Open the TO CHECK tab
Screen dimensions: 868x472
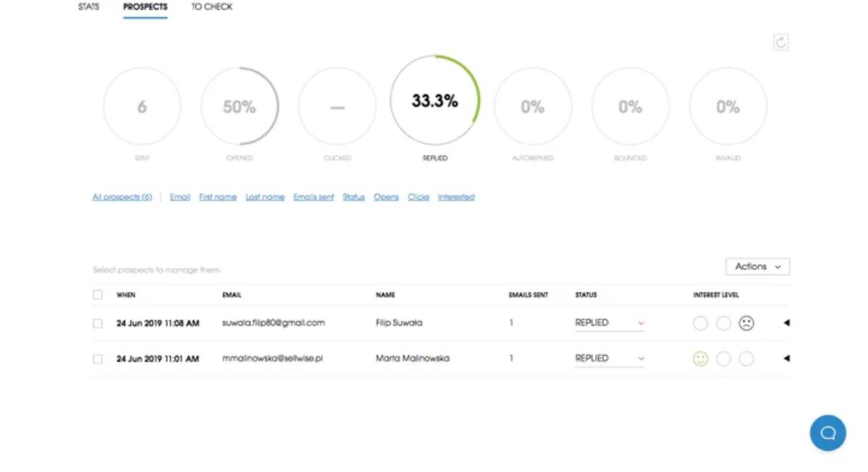(212, 7)
